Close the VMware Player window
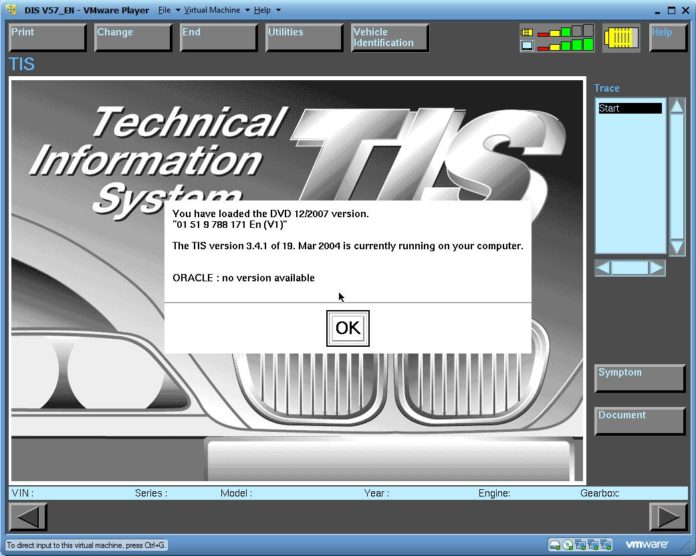The width and height of the screenshot is (696, 556). coord(685,10)
